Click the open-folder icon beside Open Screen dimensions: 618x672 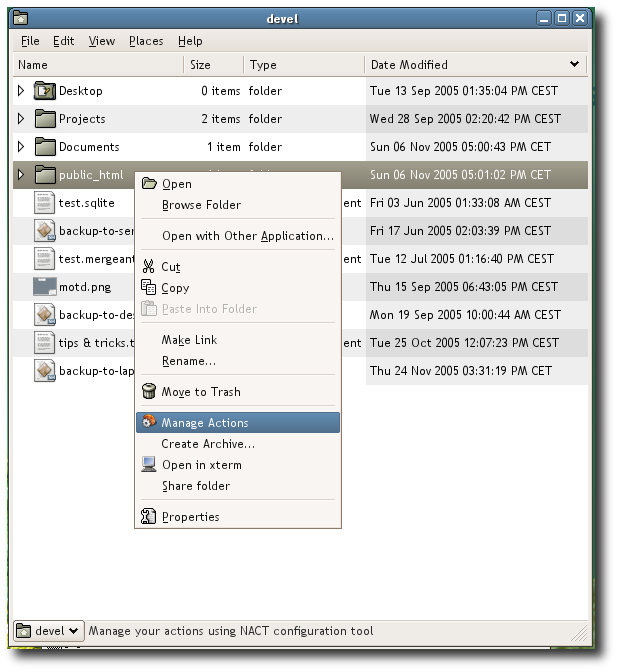[149, 183]
